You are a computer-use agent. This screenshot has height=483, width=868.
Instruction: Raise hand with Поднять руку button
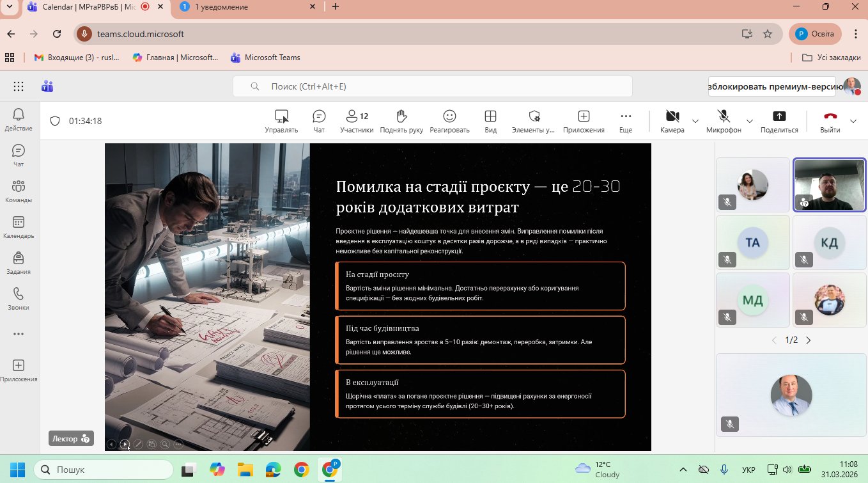(401, 121)
